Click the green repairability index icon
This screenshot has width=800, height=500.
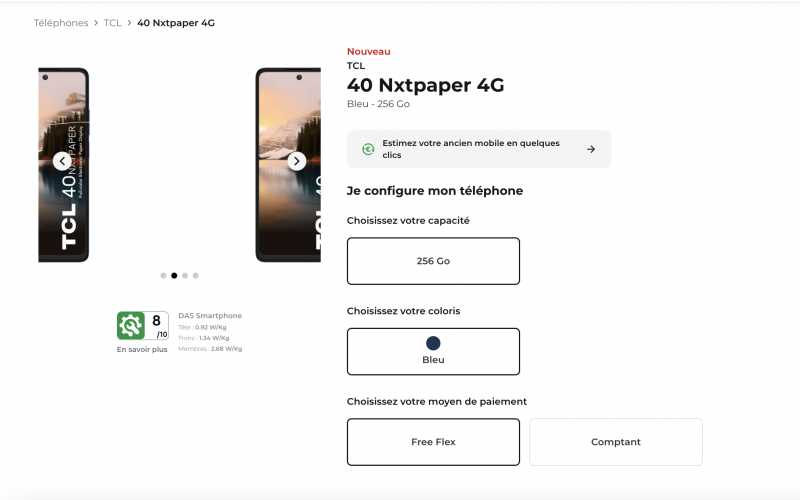[x=131, y=326]
